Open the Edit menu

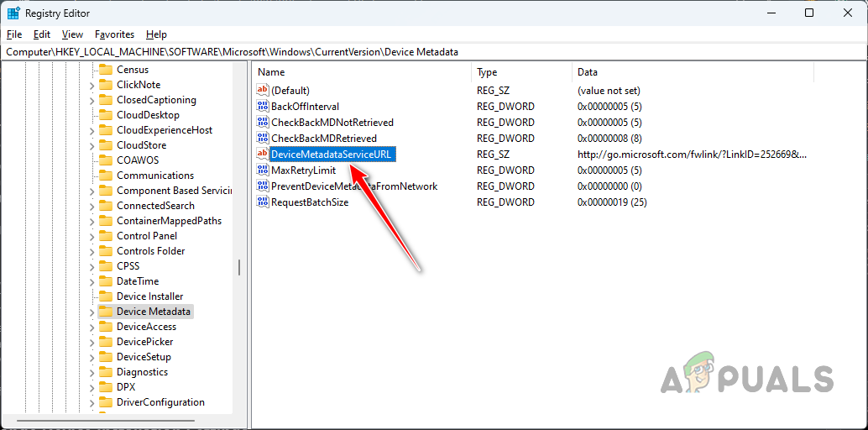[41, 34]
